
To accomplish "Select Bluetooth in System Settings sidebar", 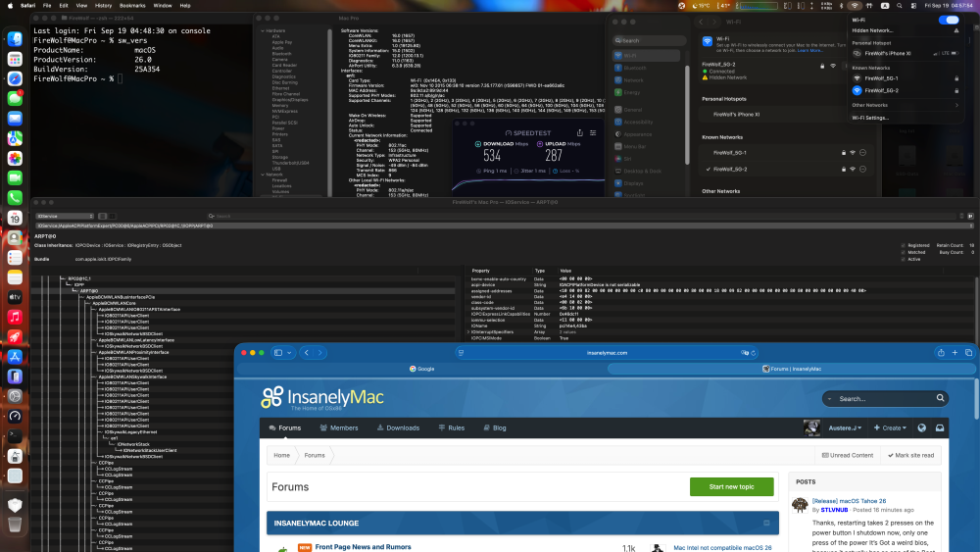I will point(647,68).
